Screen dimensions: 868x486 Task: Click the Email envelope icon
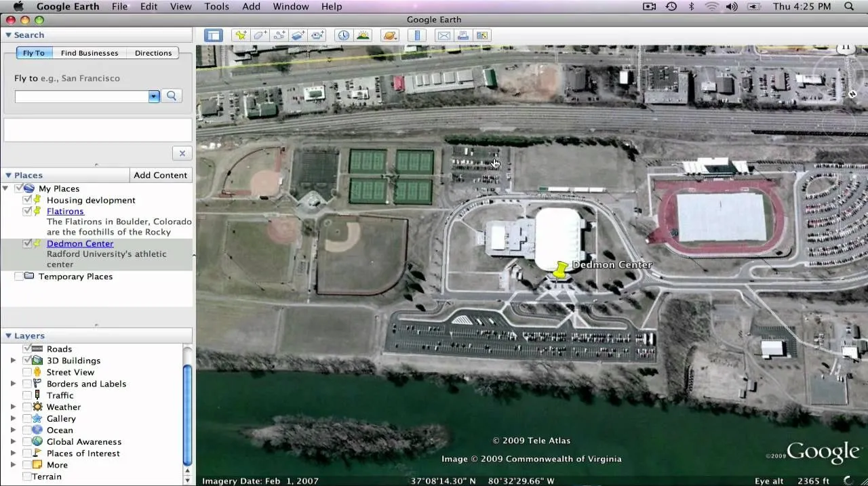click(x=443, y=35)
